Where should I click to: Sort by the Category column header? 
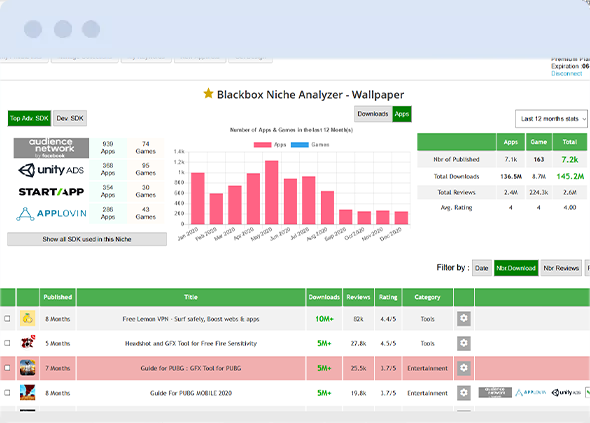pos(427,297)
